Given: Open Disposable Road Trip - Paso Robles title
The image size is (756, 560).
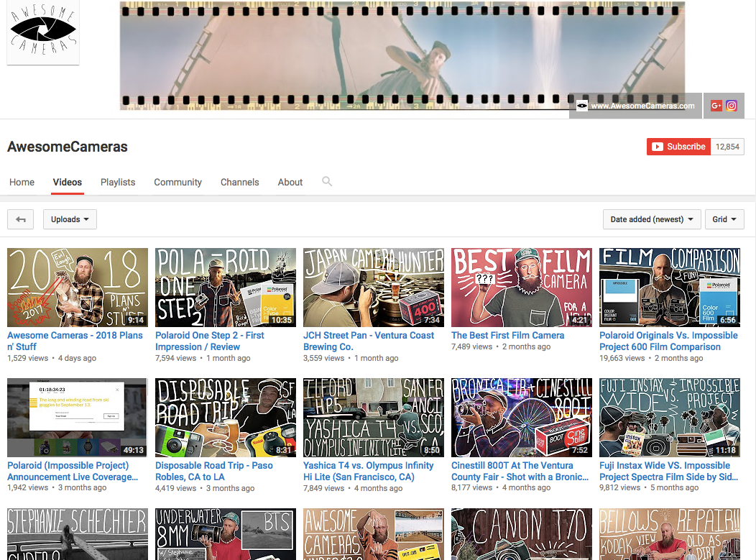Looking at the screenshot, I should click(x=214, y=472).
